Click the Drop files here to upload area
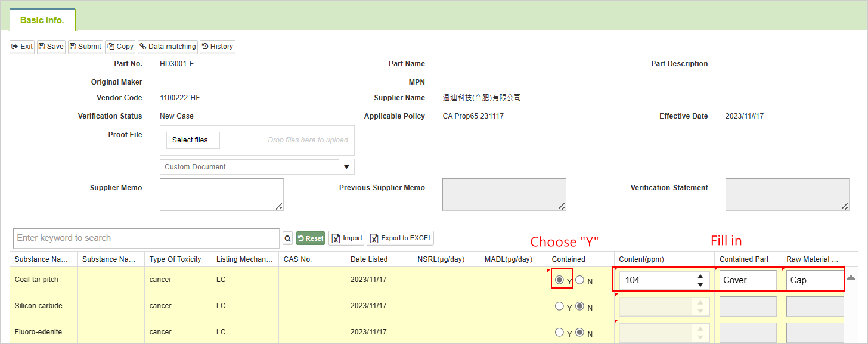The image size is (868, 344). (308, 140)
